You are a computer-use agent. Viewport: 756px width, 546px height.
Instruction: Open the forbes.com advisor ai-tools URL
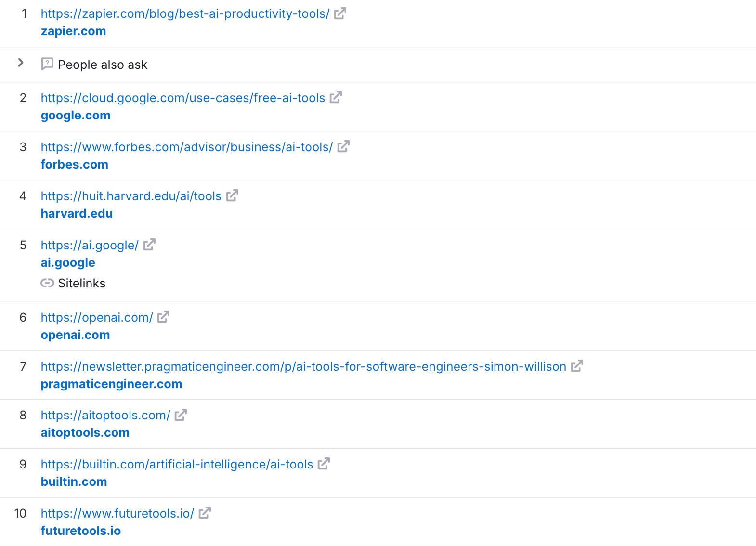(187, 147)
